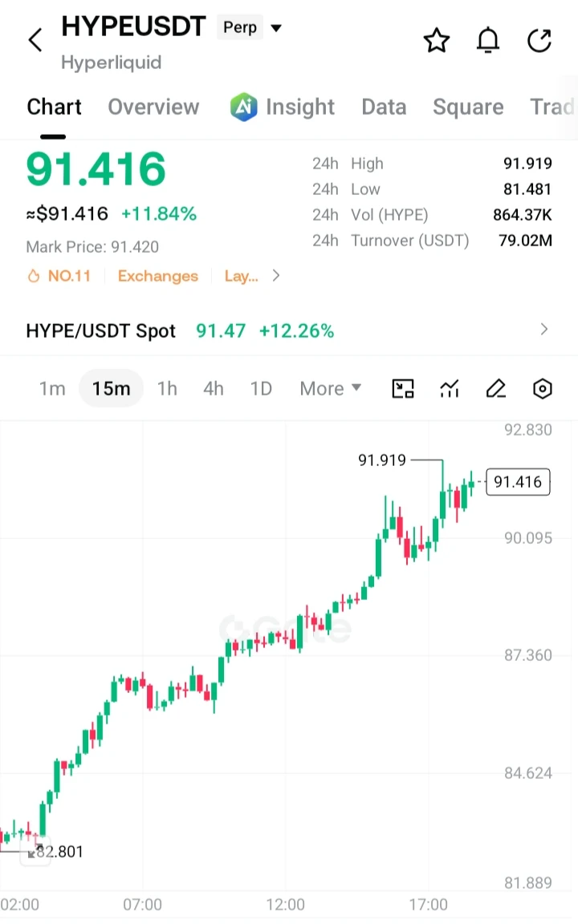This screenshot has width=578, height=924.
Task: Go back using the left arrow
Action: click(35, 40)
